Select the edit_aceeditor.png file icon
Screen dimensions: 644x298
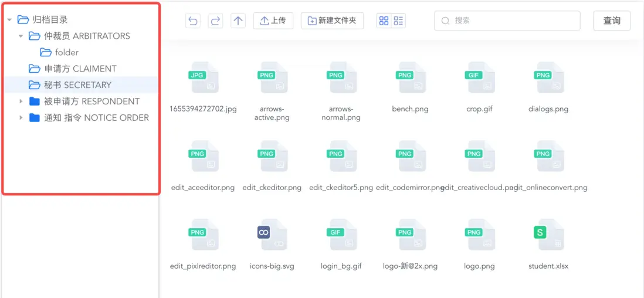204,156
